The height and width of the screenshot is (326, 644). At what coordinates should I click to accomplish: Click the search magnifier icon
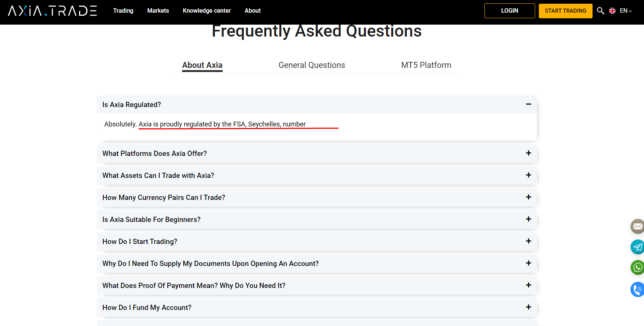pos(600,11)
